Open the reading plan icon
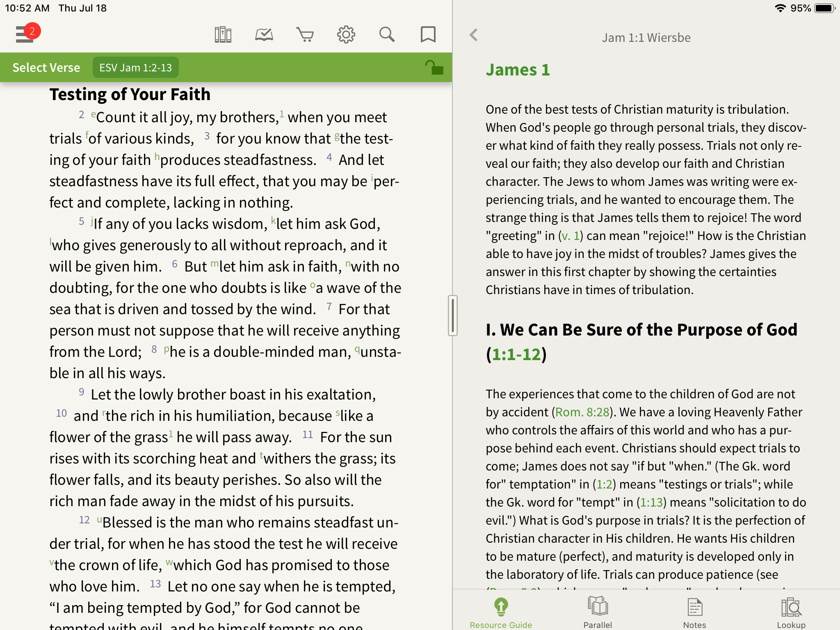Image resolution: width=840 pixels, height=630 pixels. 264,35
